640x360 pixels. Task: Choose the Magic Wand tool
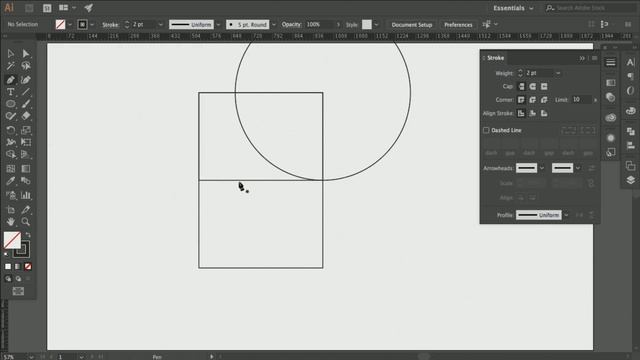coord(11,66)
